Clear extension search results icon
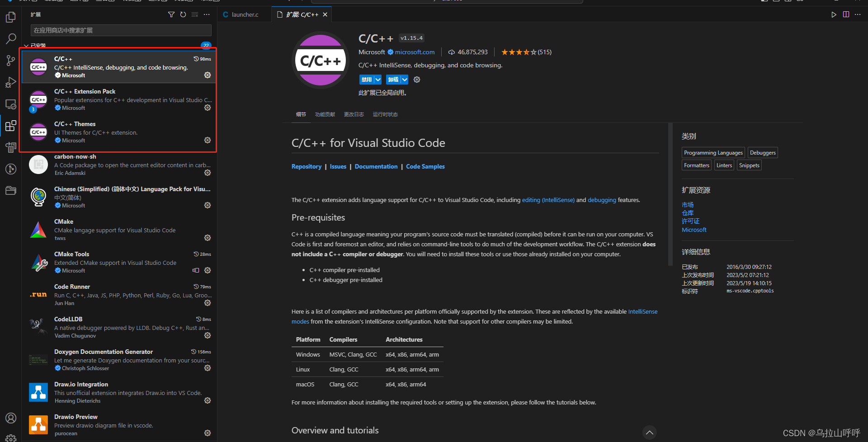 coord(195,15)
